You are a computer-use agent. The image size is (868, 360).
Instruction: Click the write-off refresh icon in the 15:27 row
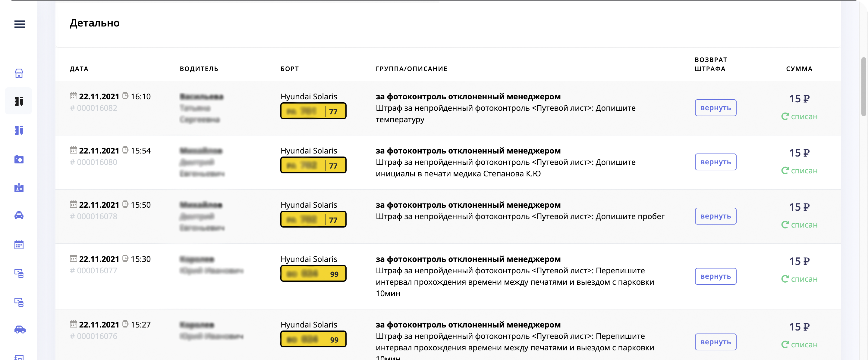pos(785,345)
